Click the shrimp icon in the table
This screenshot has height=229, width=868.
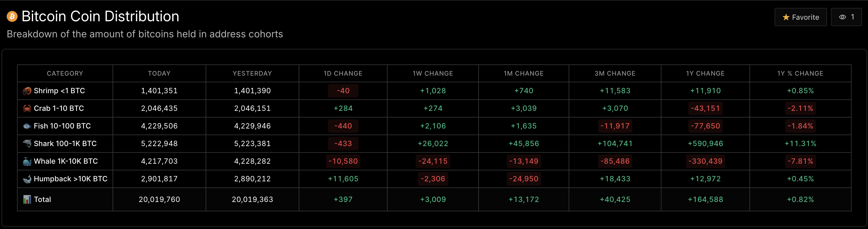[27, 91]
